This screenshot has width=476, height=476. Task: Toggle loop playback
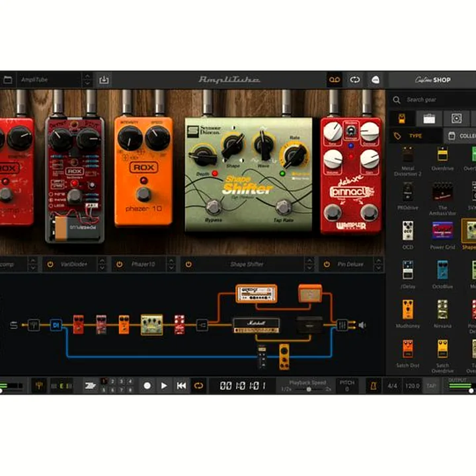tap(198, 386)
